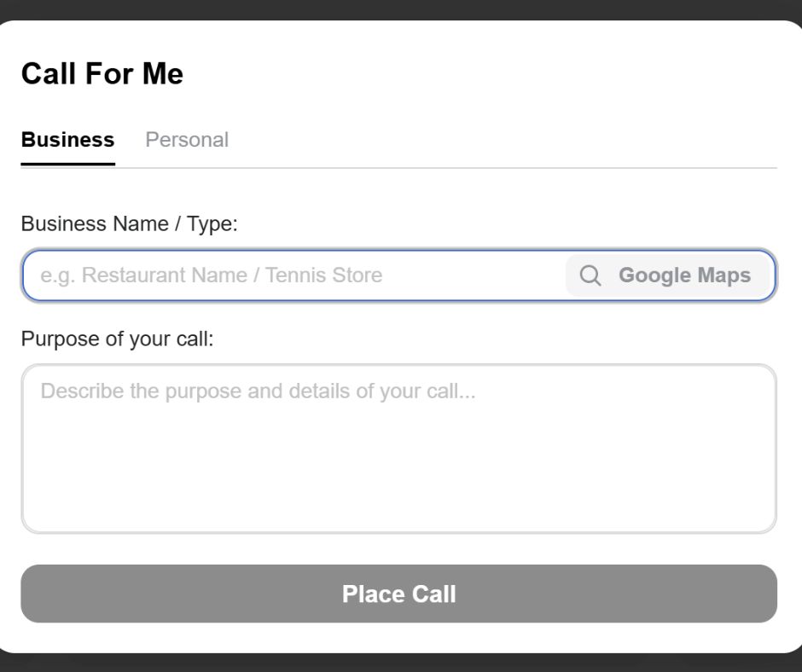The image size is (802, 672).
Task: Click the black underline beneath the Business tab
Action: click(x=67, y=163)
